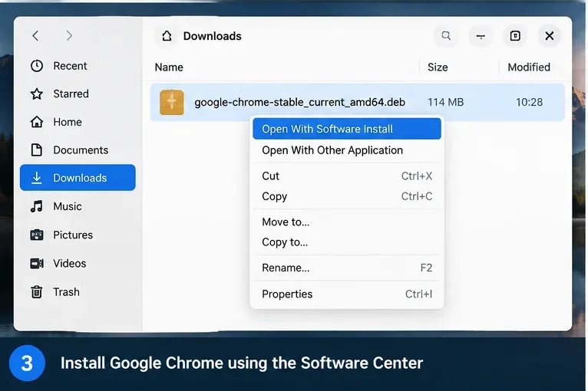588x391 pixels.
Task: Click the Downloads path bar title
Action: coord(213,36)
